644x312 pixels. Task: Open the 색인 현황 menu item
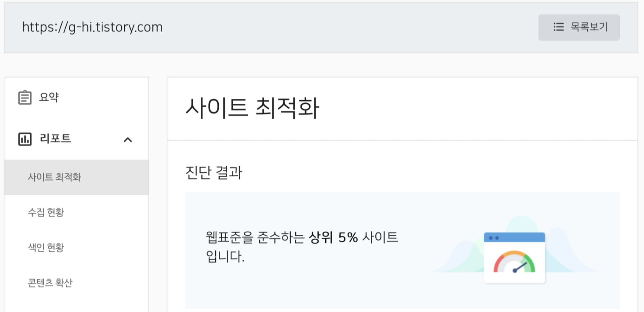pos(45,247)
